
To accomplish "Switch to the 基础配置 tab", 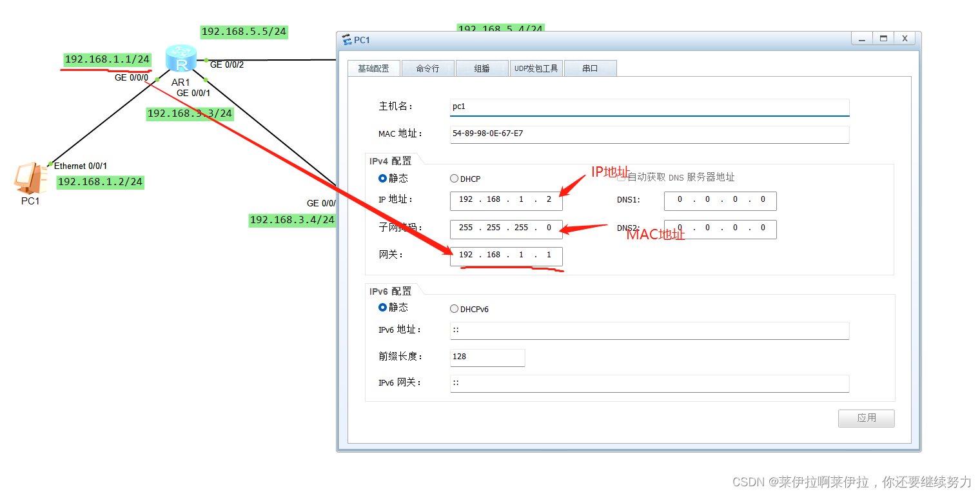I will tap(373, 68).
